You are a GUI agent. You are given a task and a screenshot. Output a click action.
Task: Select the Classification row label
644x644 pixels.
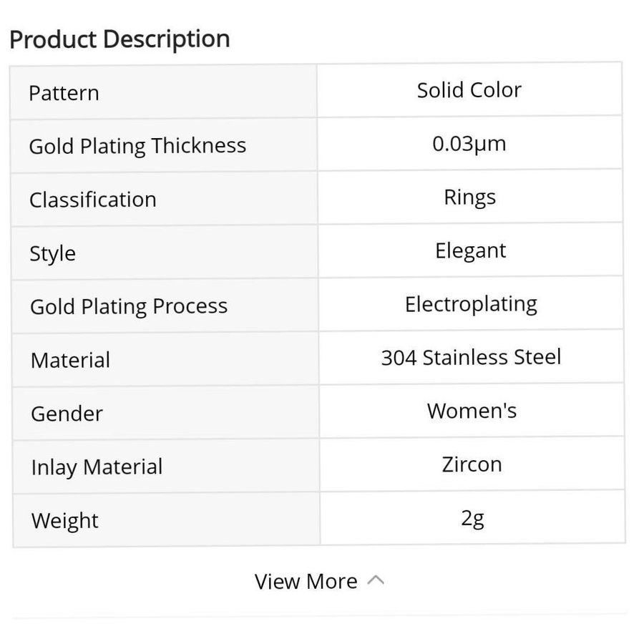point(93,200)
